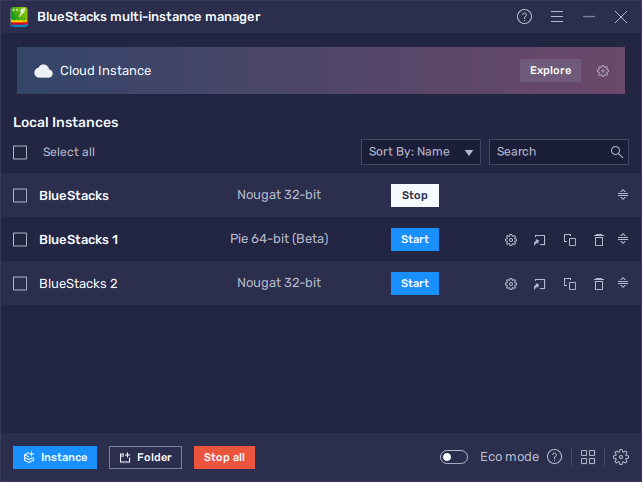Click reorder handle on BlueStacks 2 row
Viewport: 642px width, 482px height.
click(x=623, y=284)
